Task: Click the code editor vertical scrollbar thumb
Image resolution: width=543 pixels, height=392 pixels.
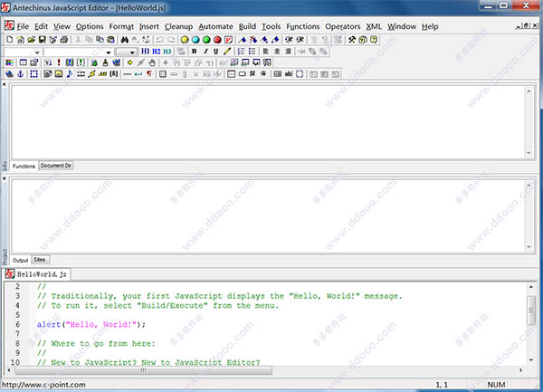Action: [531, 311]
